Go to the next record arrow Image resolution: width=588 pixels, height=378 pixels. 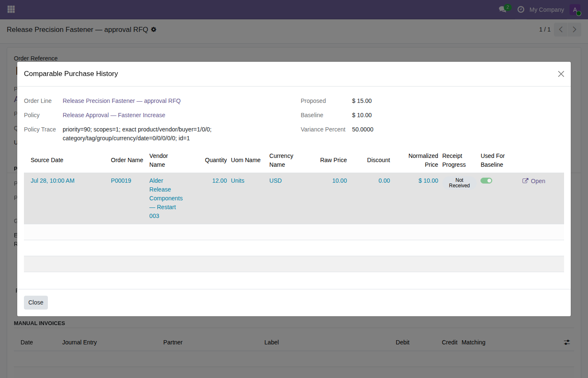pos(575,29)
